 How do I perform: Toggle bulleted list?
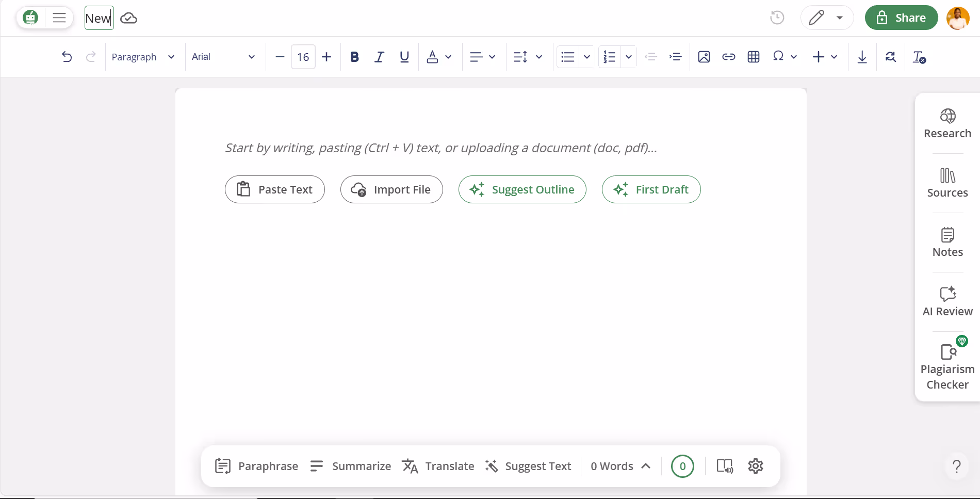(x=568, y=57)
